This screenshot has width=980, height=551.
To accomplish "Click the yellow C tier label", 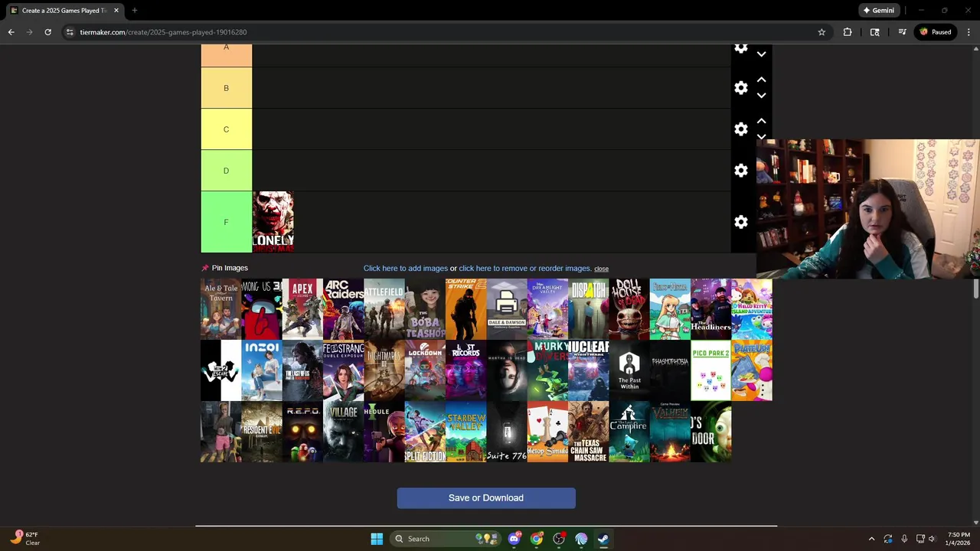I will pyautogui.click(x=226, y=129).
